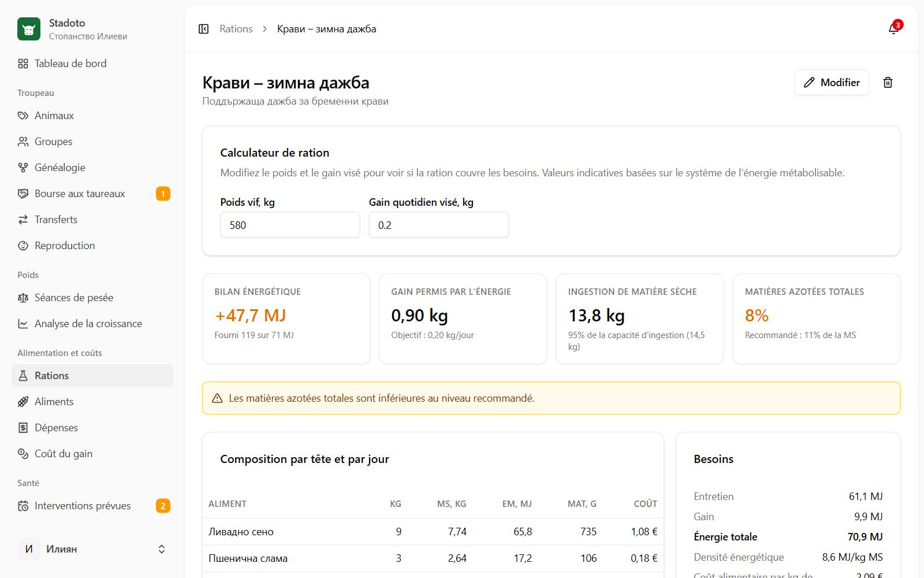
Task: Open Aliments list
Action: tap(92, 402)
